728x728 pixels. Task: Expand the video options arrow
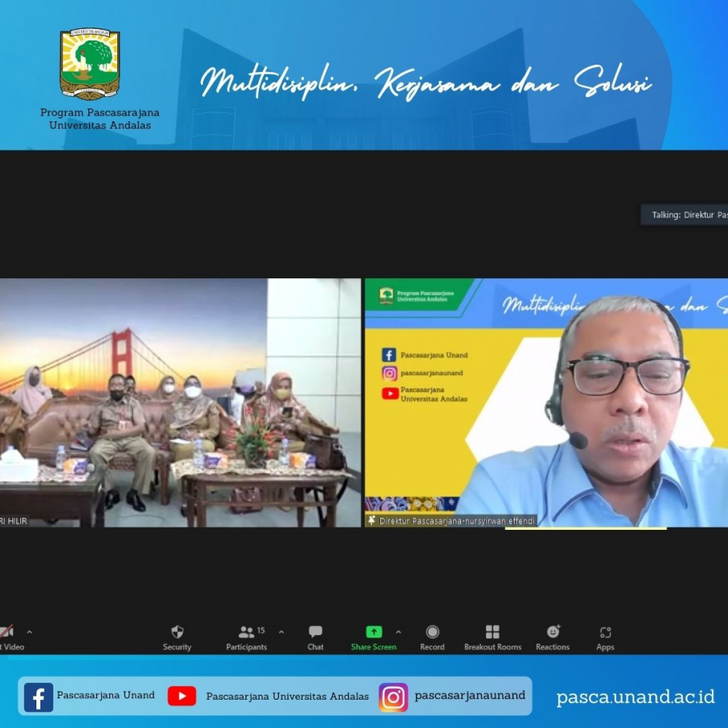(x=30, y=632)
